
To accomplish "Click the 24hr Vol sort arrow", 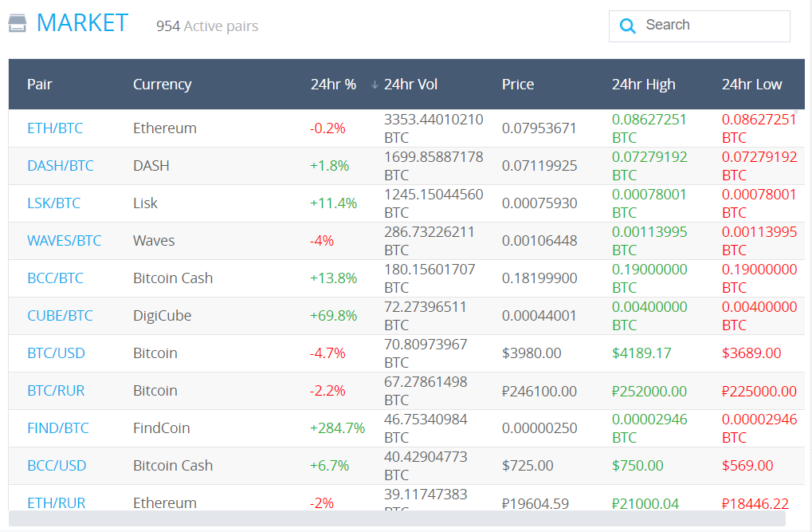I will click(x=375, y=85).
